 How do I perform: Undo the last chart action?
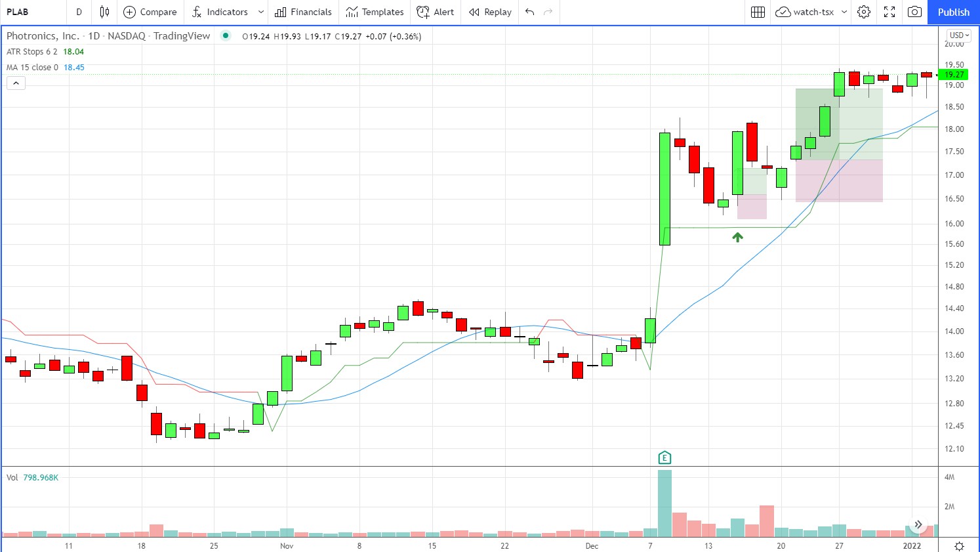point(530,12)
